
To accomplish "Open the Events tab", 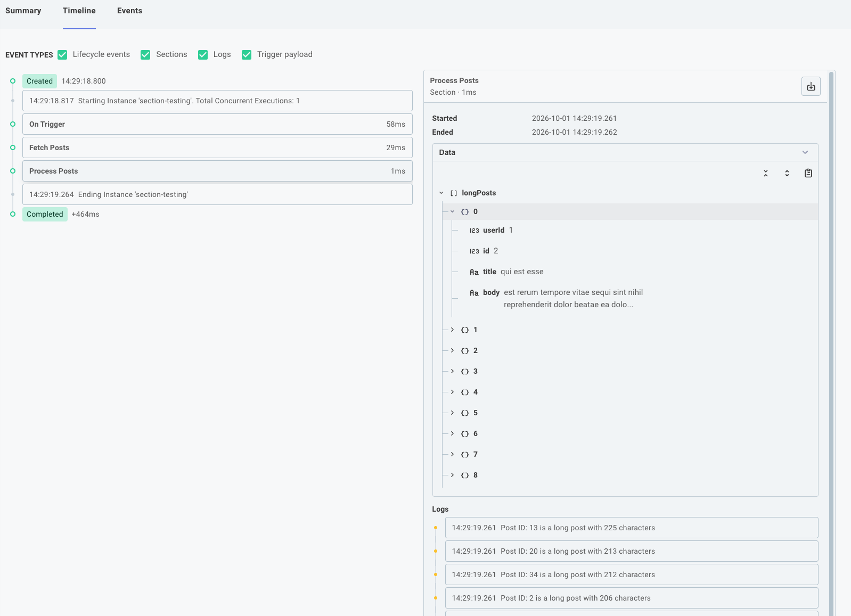I will [x=129, y=11].
